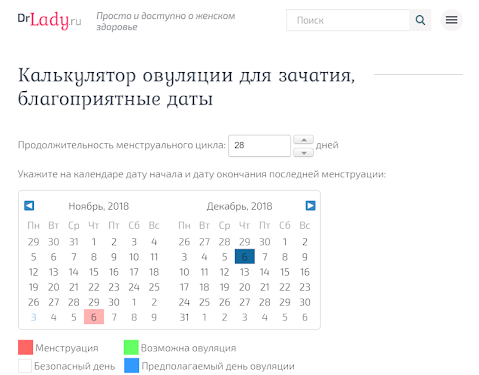
Task: Pick 15 in Ноябрь 2018
Action: [x=94, y=272]
